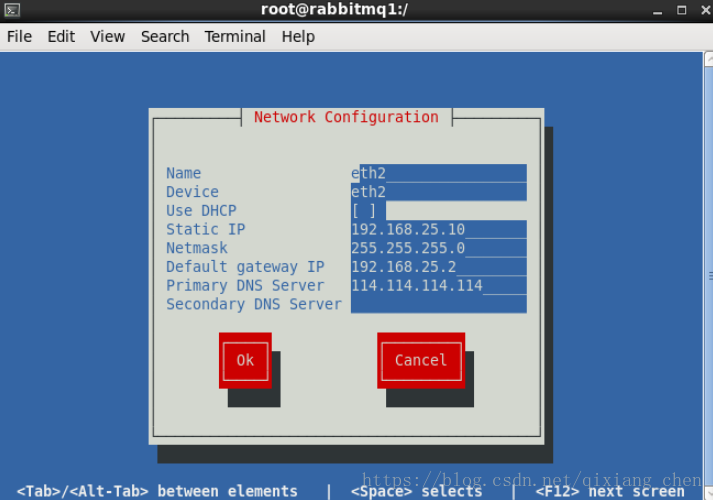
Task: Click the Name input field containing eth2
Action: [439, 173]
